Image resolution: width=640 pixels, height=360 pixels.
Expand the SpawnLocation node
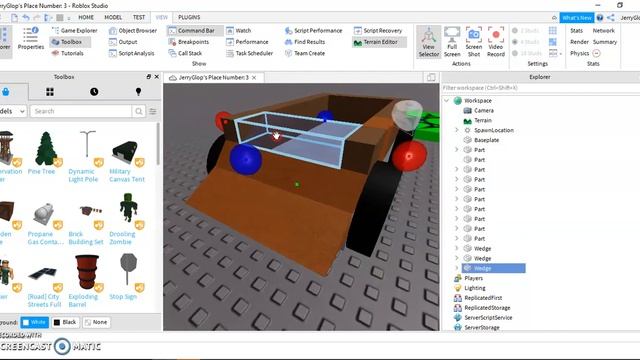457,130
